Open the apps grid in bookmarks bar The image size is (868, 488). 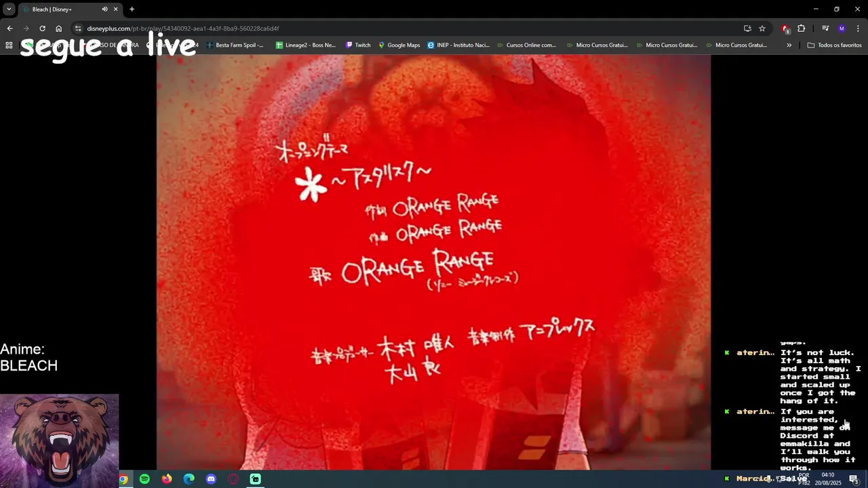[9, 45]
